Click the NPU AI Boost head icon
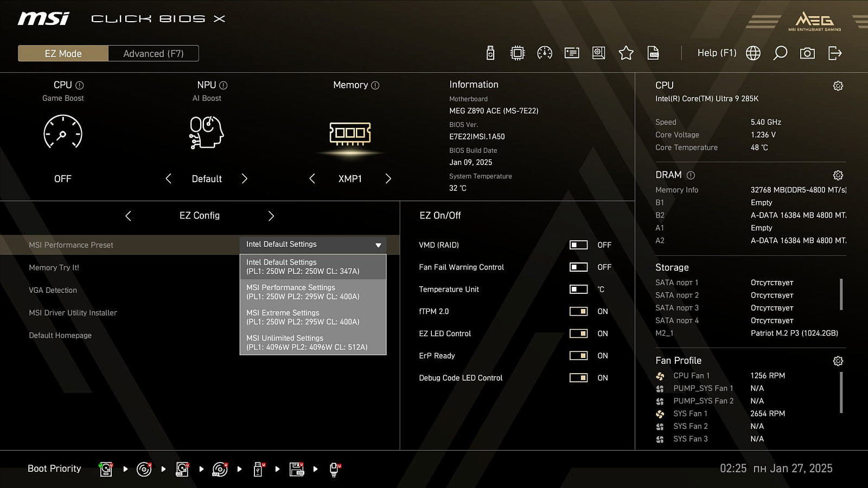Image resolution: width=868 pixels, height=488 pixels. [x=207, y=132]
